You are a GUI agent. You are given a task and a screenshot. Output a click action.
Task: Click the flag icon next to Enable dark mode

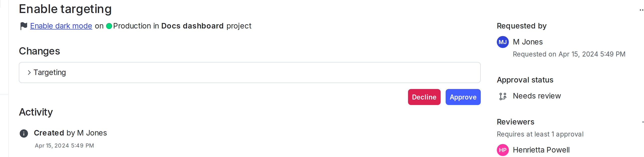[x=24, y=26]
